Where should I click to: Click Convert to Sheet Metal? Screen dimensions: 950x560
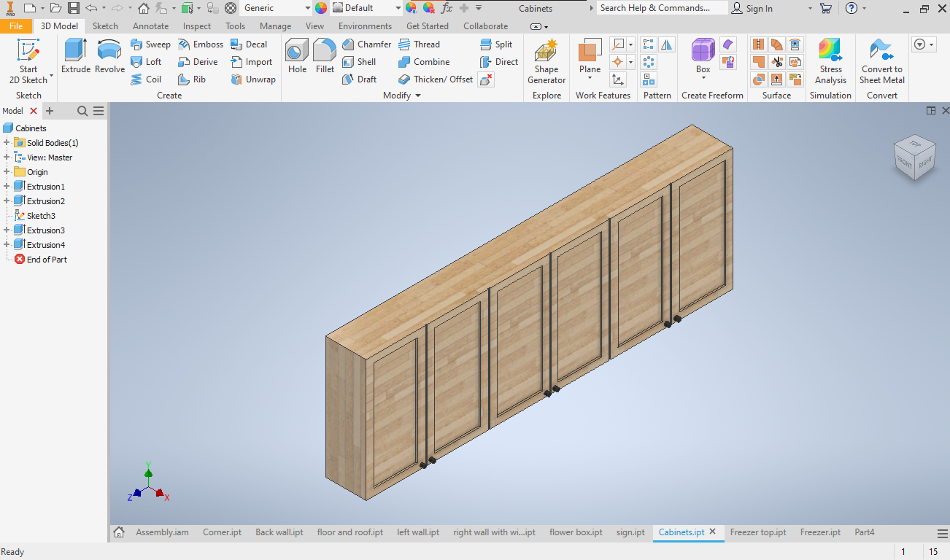[x=882, y=62]
